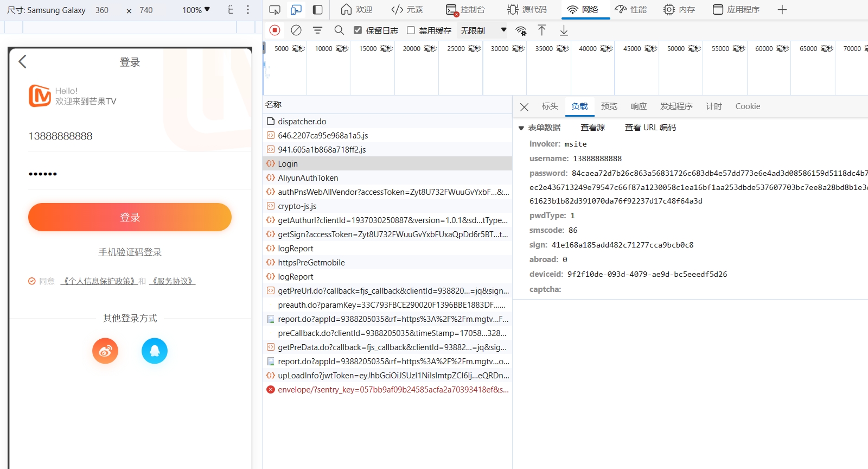Viewport: 868px width, 469px height.
Task: Log in with QQ icon
Action: point(155,351)
